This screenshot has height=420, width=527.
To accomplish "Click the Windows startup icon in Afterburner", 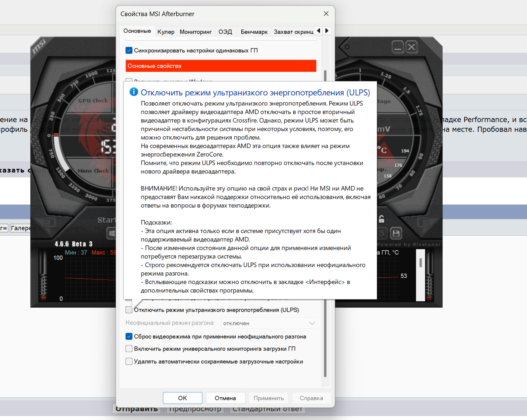I will point(112,233).
